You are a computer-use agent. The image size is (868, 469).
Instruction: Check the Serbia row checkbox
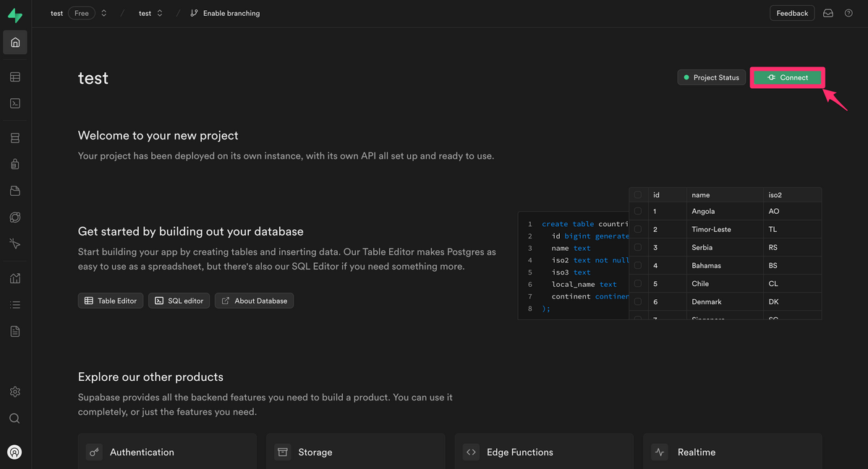(637, 248)
